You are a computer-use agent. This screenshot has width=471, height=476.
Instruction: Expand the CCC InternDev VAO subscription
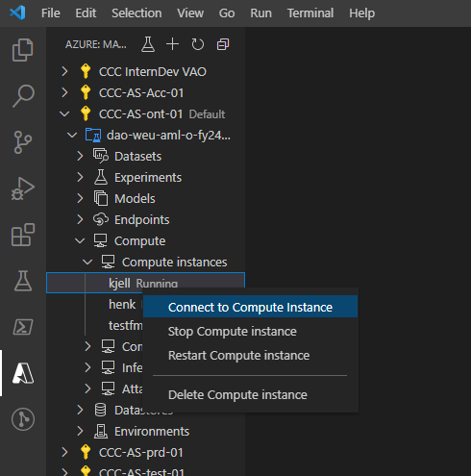tap(64, 71)
